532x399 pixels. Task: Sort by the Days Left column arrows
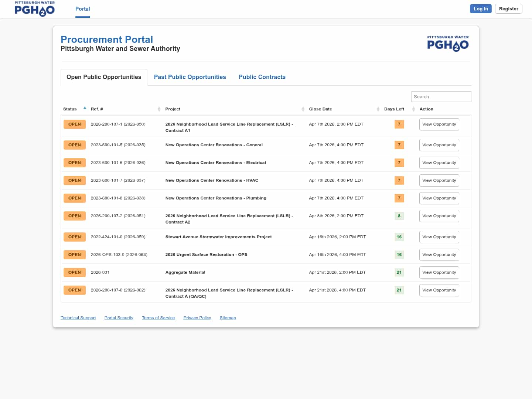tap(413, 109)
